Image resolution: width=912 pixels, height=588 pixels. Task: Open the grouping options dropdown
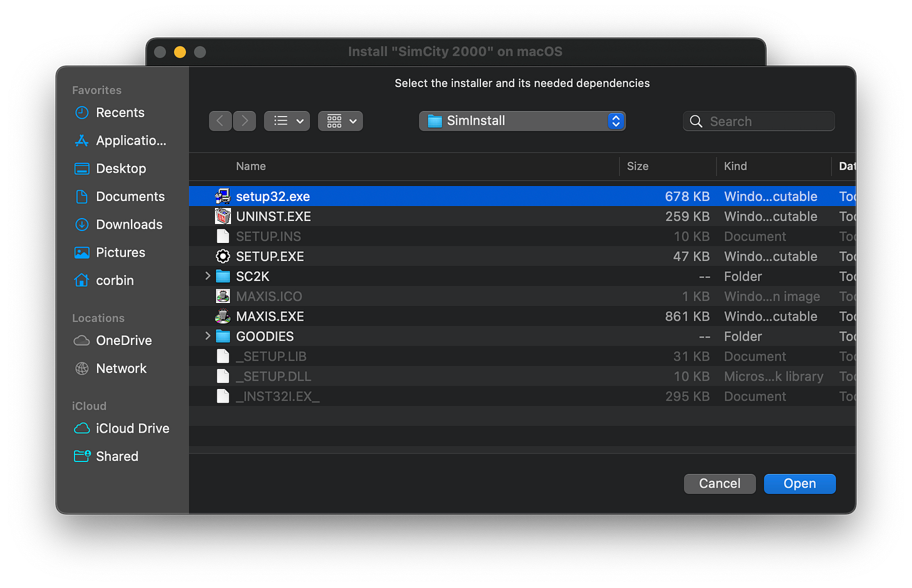pos(341,121)
